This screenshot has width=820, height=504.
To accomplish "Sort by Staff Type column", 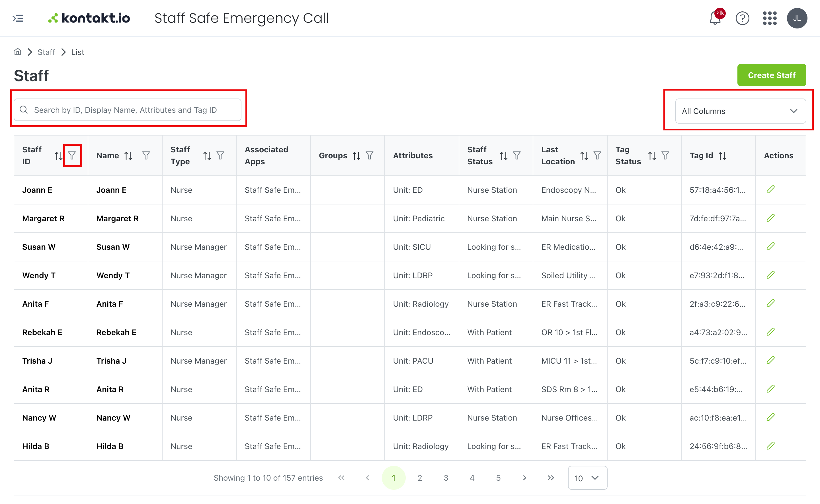I will 207,156.
